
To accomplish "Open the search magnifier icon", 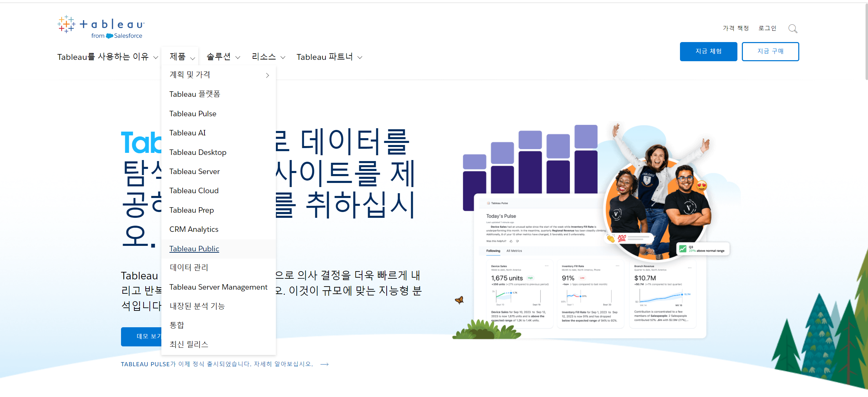I will coord(792,28).
